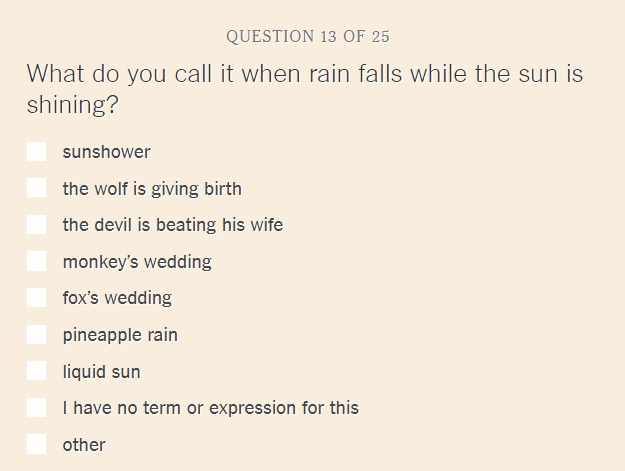Click the fox's wedding option text
The width and height of the screenshot is (625, 471).
(117, 298)
